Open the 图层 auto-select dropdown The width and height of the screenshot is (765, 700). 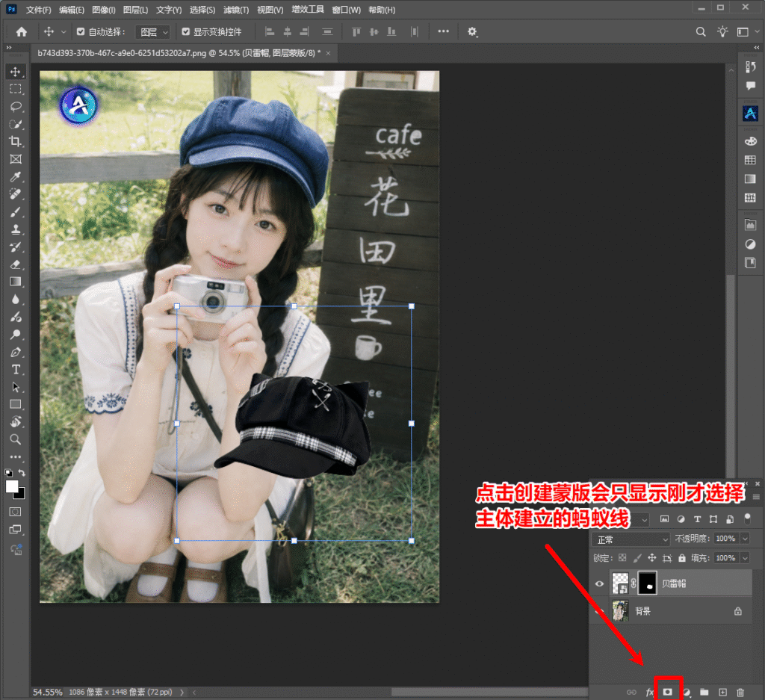[152, 32]
